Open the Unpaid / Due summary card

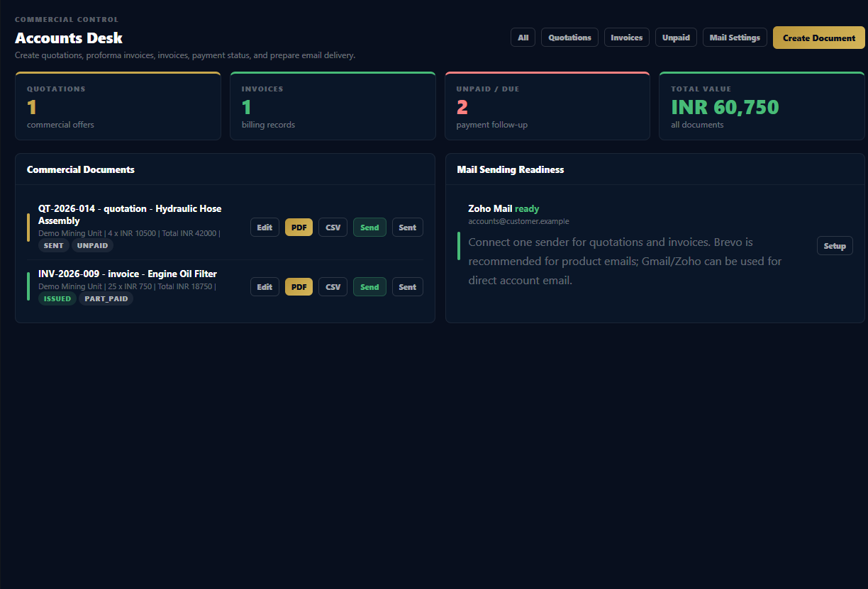pos(547,106)
